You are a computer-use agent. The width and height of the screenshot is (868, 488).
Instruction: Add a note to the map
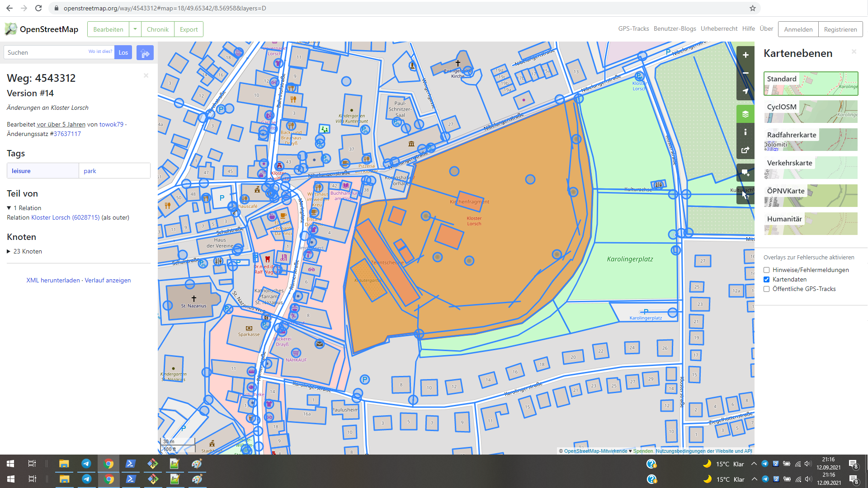pyautogui.click(x=745, y=173)
